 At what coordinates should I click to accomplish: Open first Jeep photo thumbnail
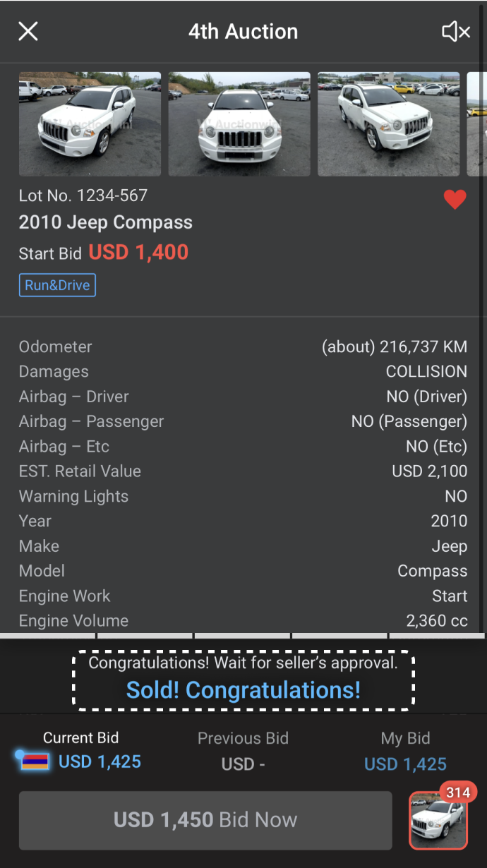90,124
